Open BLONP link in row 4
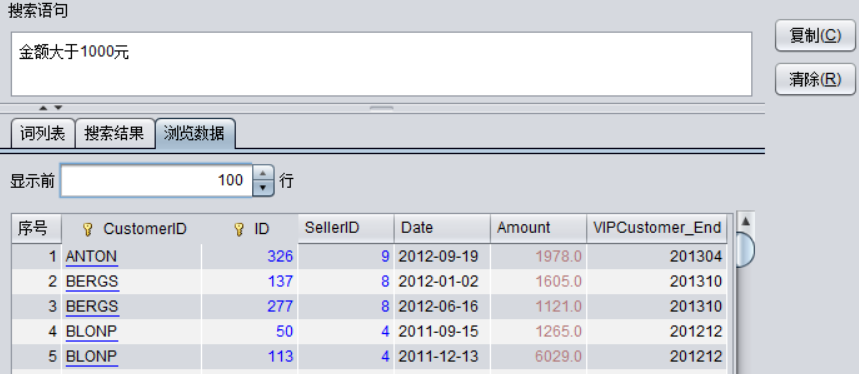 tap(91, 332)
